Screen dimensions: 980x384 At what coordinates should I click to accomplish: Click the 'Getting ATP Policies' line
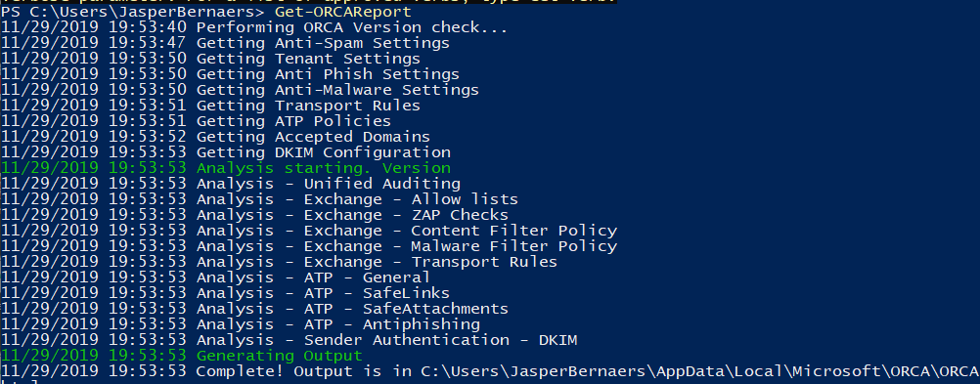197,121
